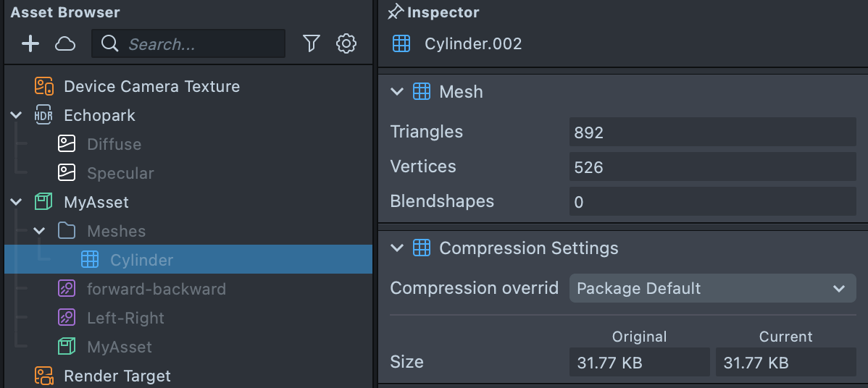
Task: Click the filter funnel icon
Action: (x=312, y=44)
